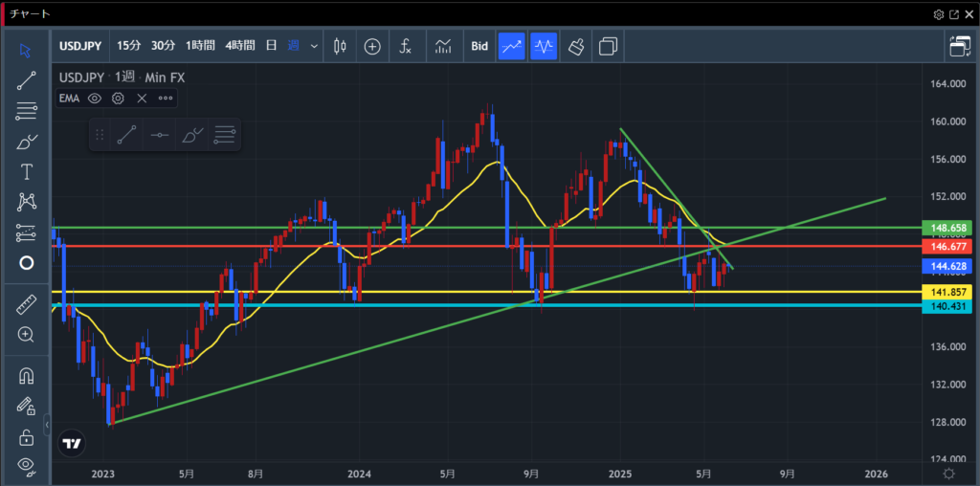Switch to the 4時間 timeframe
The image size is (980, 486).
(240, 46)
